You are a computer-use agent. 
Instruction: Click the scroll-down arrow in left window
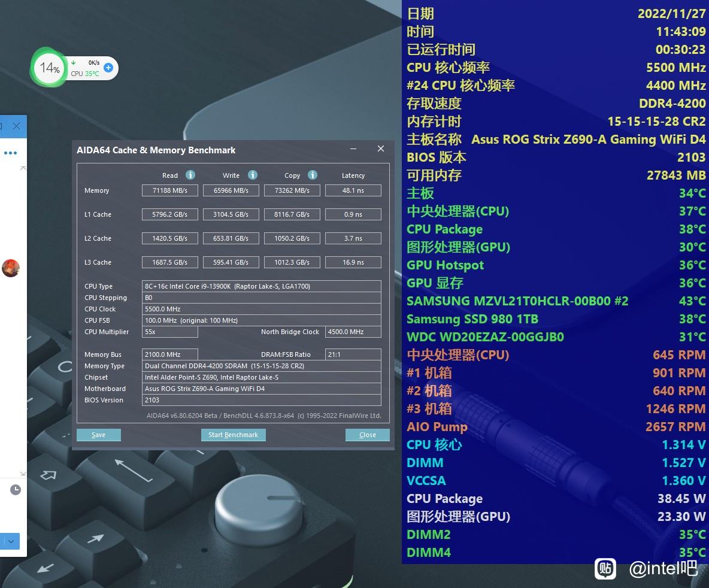point(23,474)
